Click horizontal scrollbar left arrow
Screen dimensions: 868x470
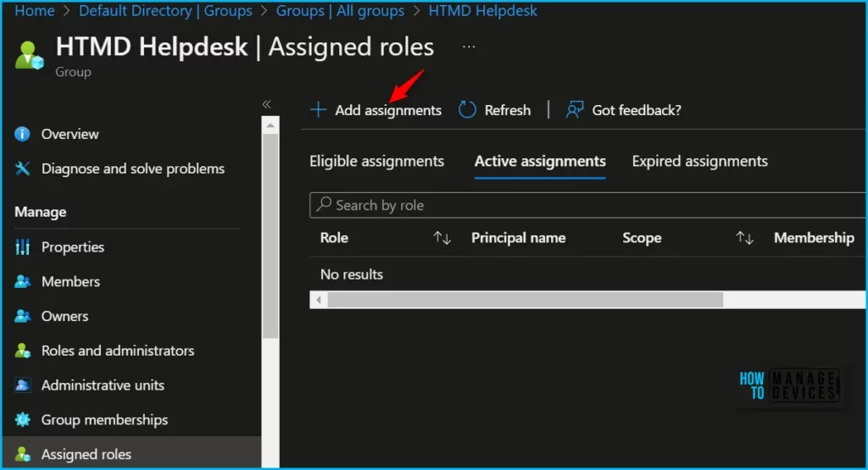[319, 300]
